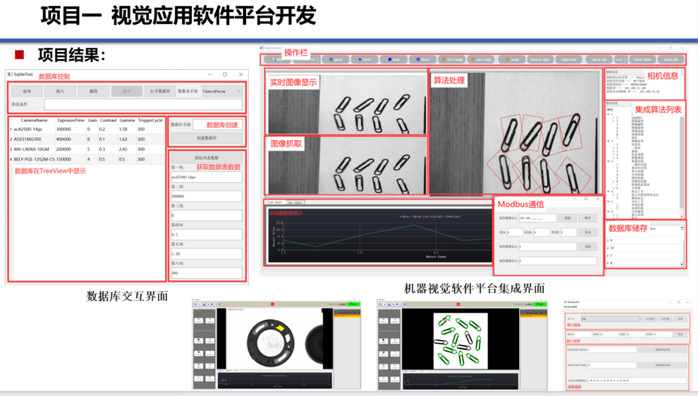Select the acA2500-14gc row in the table
698x396 pixels.
click(87, 129)
